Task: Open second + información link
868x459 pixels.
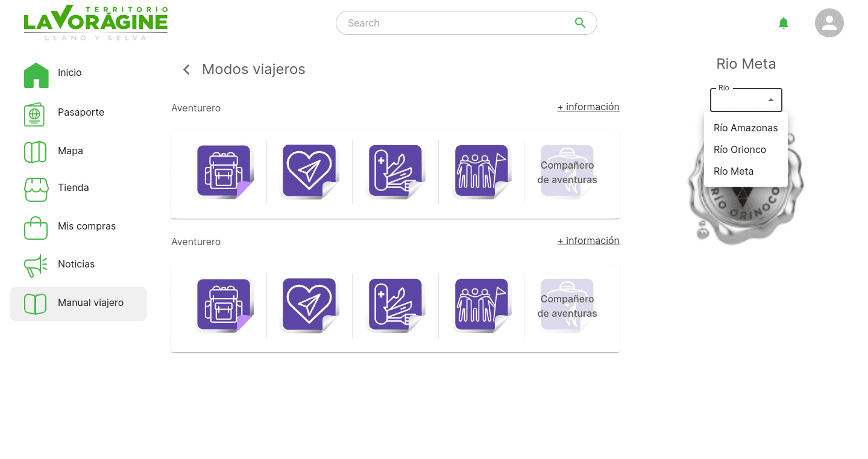Action: [x=588, y=240]
